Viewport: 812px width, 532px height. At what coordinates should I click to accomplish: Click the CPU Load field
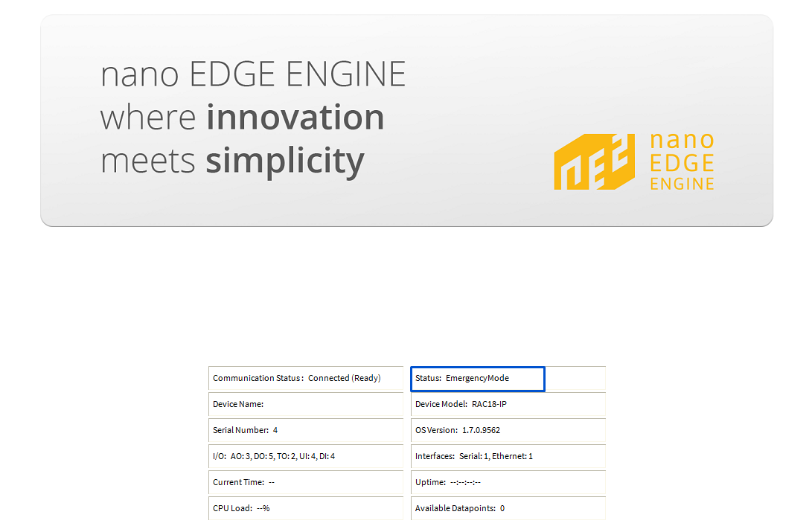point(305,508)
